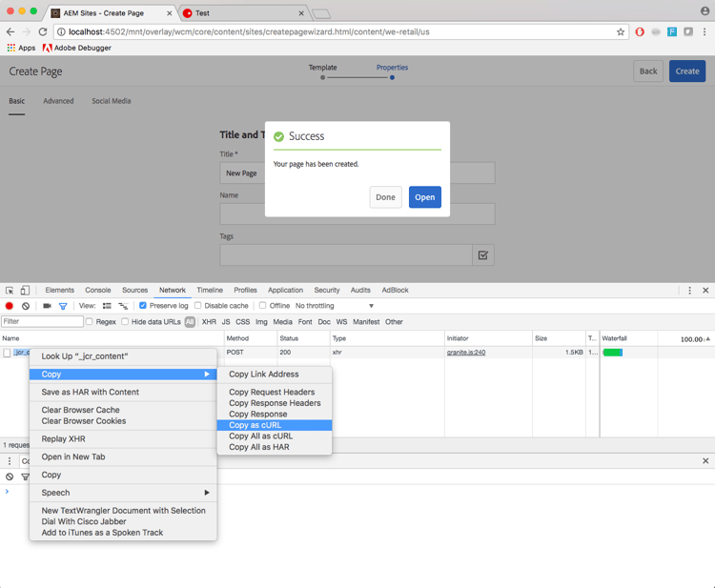This screenshot has width=715, height=588.
Task: Switch to the Console DevTools tab
Action: [98, 291]
